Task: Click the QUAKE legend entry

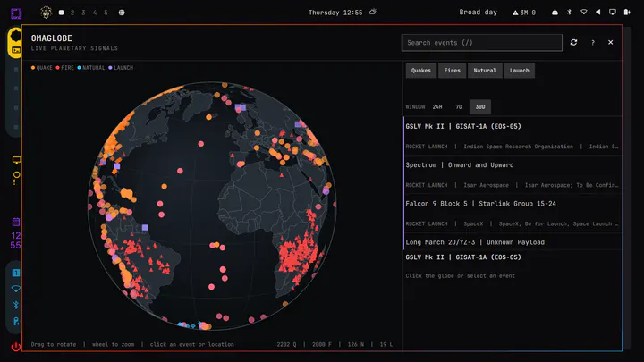Action: [x=41, y=68]
